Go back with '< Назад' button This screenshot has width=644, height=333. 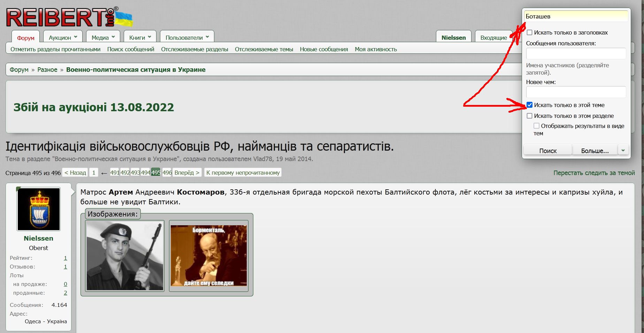pos(75,173)
